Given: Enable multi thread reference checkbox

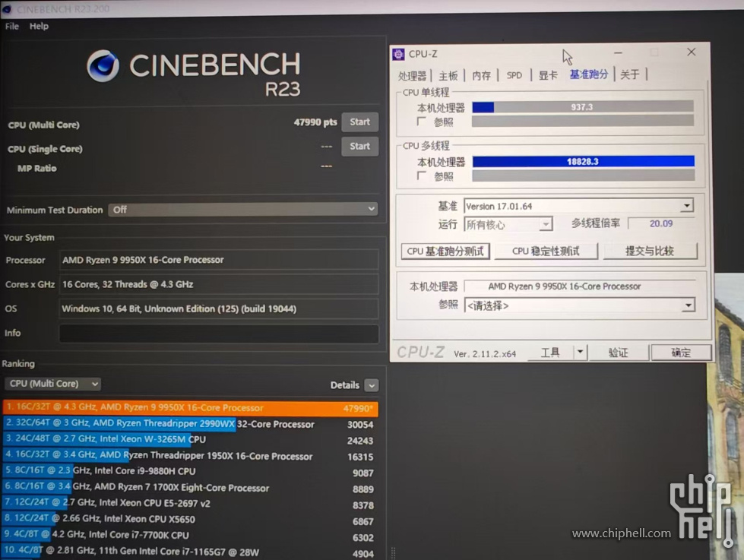Looking at the screenshot, I should tap(422, 176).
